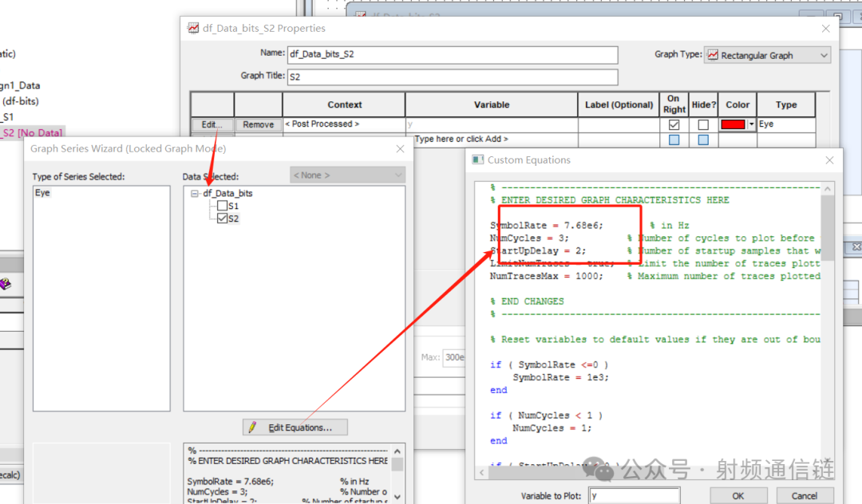Click the Custom Equations window title icon
The height and width of the screenshot is (504, 862).
pos(478,159)
